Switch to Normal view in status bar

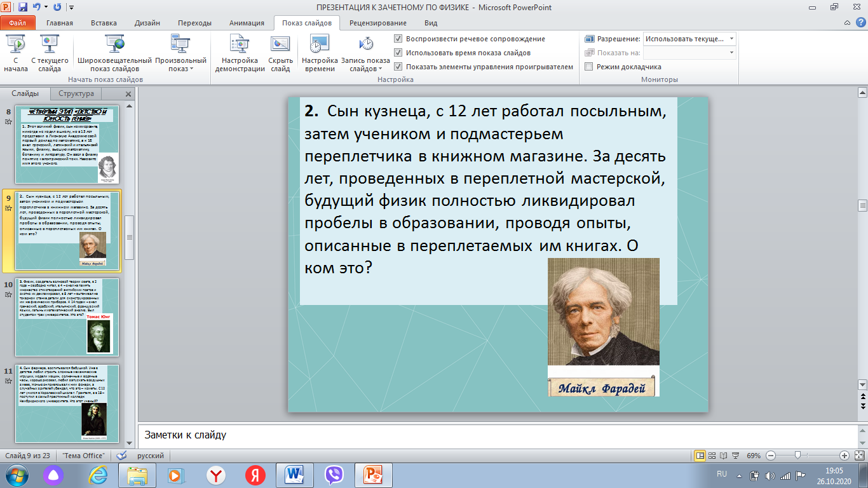pyautogui.click(x=700, y=456)
